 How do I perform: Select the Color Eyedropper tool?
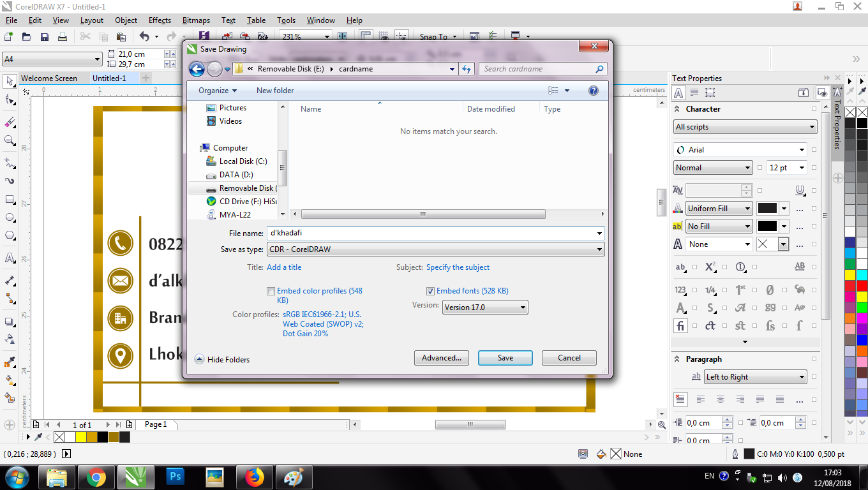(x=10, y=362)
